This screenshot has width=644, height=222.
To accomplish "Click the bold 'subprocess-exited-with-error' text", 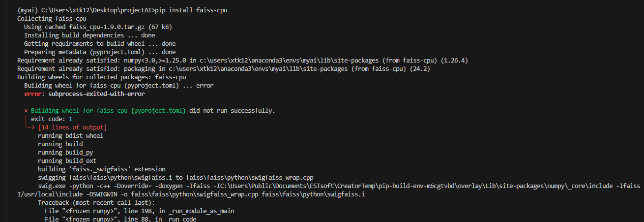I will pos(96,94).
